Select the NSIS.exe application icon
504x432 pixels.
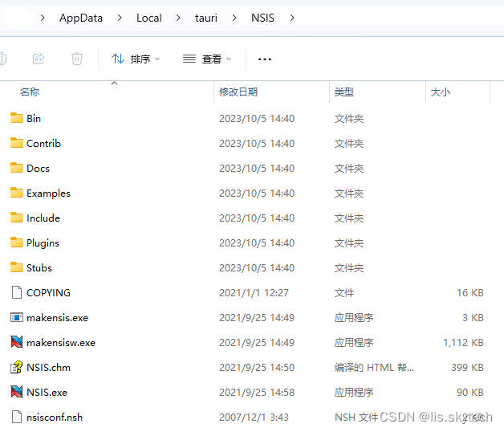pyautogui.click(x=17, y=392)
